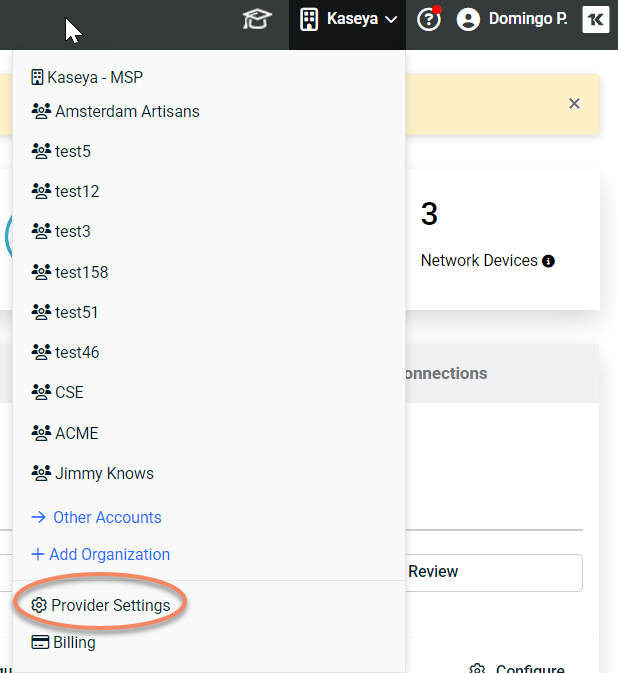Switch to the test3 organization
The height and width of the screenshot is (673, 618).
click(x=61, y=231)
